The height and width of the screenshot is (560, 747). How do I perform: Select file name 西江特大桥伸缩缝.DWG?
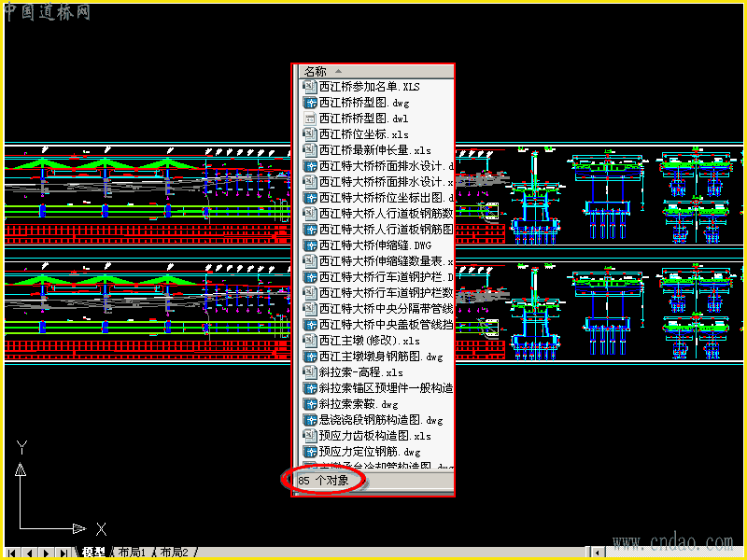point(375,245)
